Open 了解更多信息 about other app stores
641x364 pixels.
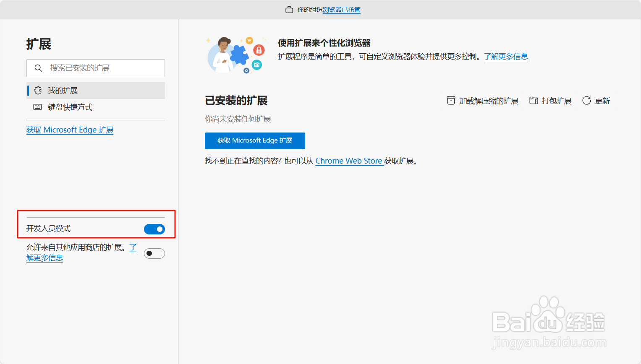point(44,257)
